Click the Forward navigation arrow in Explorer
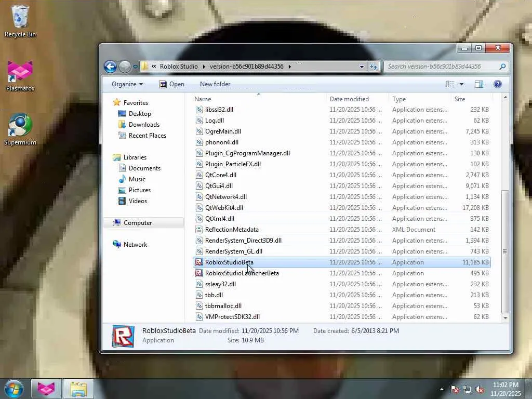The image size is (532, 399). pos(125,66)
